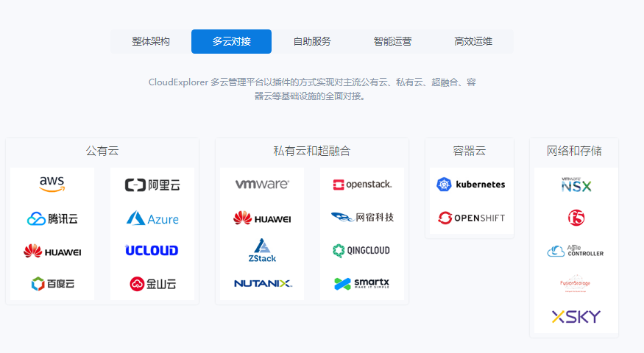Click the CloudExplorer description paragraph
The height and width of the screenshot is (353, 644).
click(x=312, y=89)
